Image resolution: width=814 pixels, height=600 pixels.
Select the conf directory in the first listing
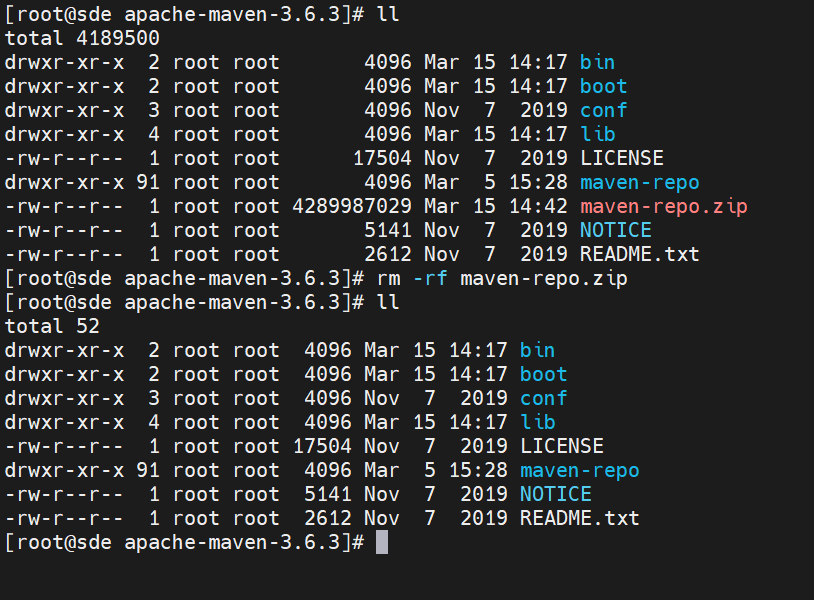point(603,110)
